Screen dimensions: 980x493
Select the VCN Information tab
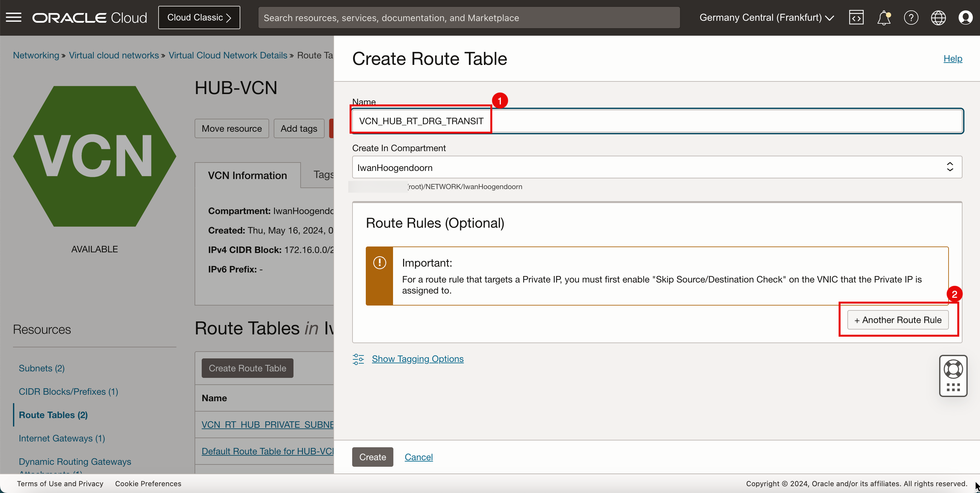coord(248,174)
